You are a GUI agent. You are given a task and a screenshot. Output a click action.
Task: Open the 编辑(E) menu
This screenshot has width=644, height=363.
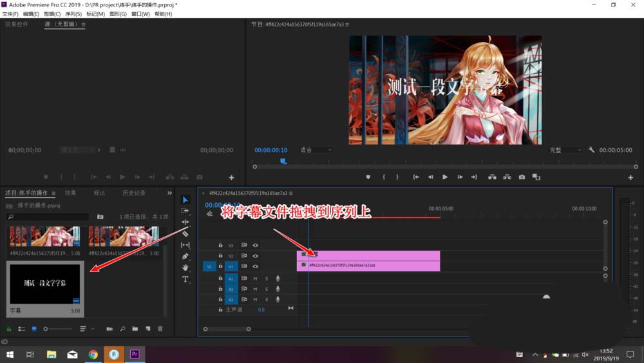(x=31, y=14)
